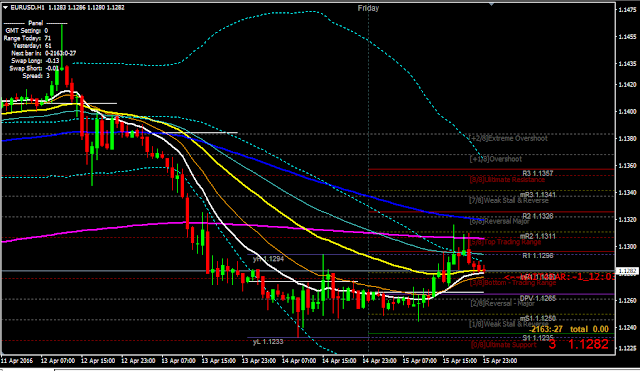Viewport: 640px width, 371px height.
Task: Click '14 Apr 07:00' on the time axis
Action: [299, 361]
